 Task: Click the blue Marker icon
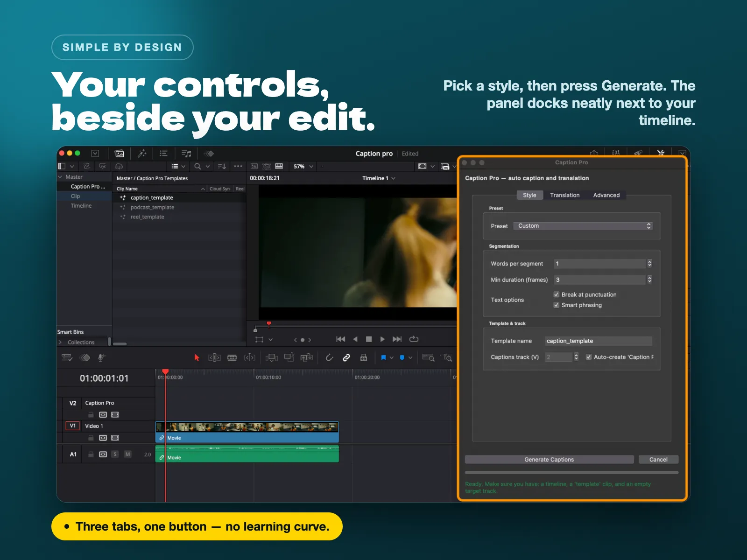click(402, 357)
